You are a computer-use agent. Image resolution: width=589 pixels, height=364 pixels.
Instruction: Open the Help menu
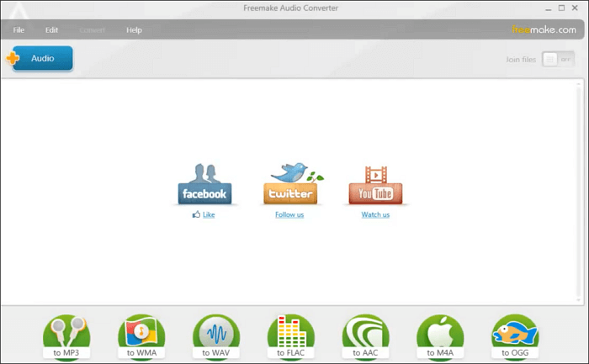134,30
